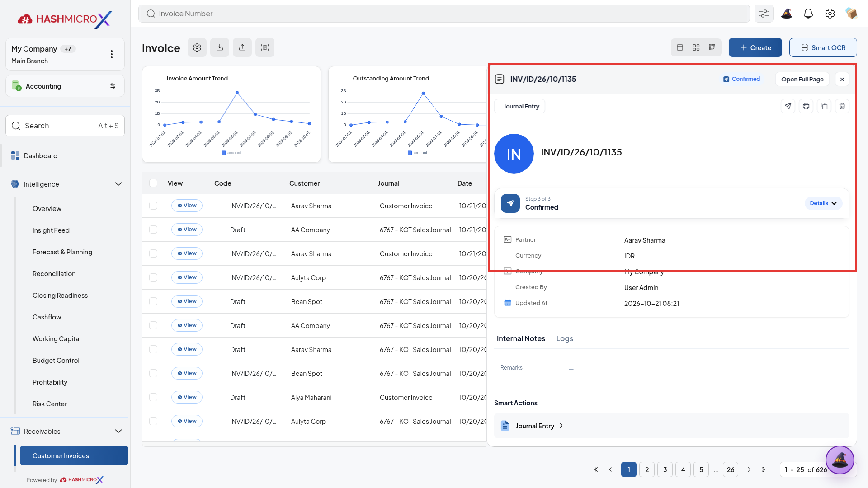
Task: Click the wizard hat icon in top bar
Action: [787, 14]
